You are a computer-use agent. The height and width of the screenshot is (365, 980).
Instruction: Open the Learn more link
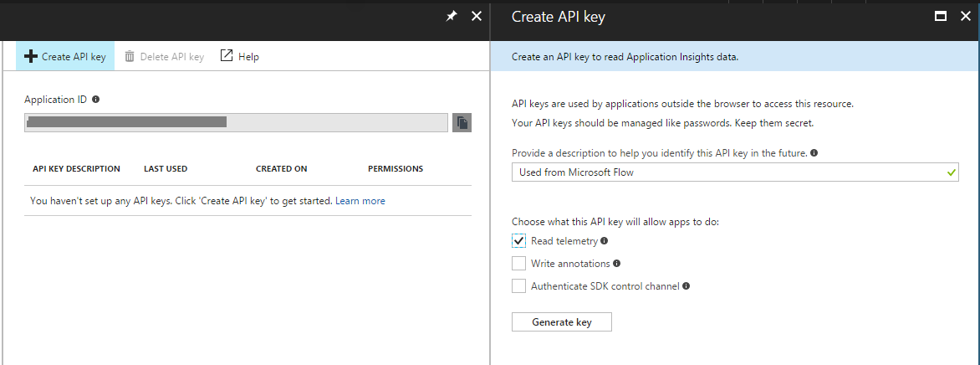click(x=360, y=201)
